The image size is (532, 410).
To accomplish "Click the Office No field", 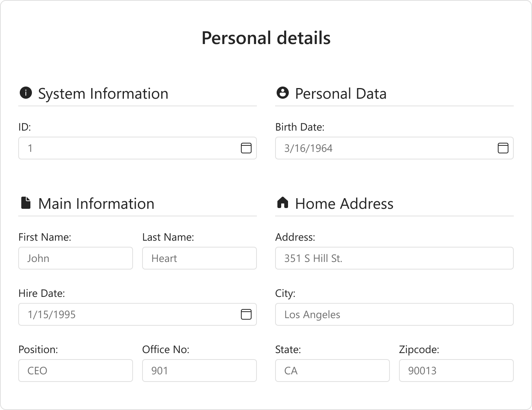I will (199, 371).
